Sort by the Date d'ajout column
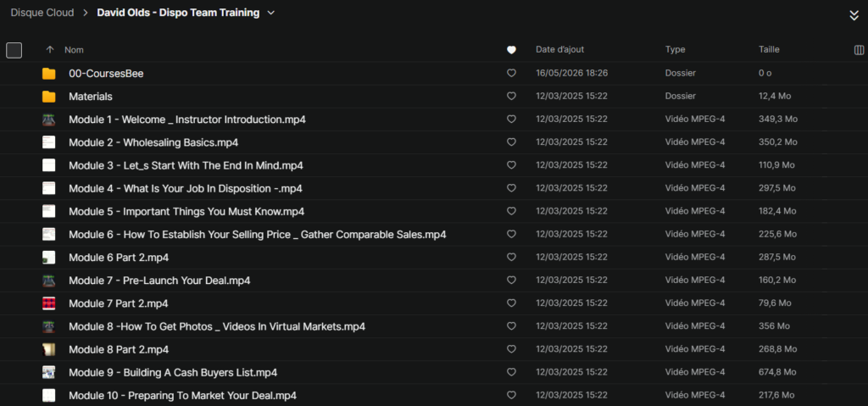 point(559,50)
